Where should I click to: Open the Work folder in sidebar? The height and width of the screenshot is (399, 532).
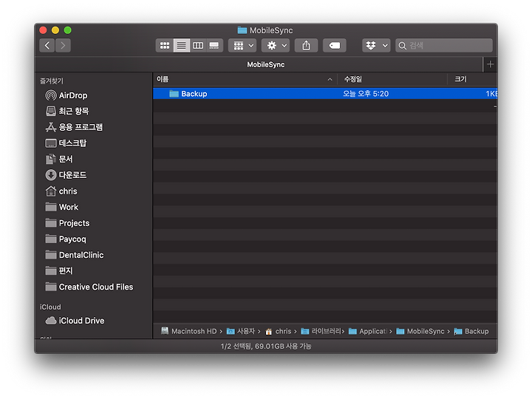click(x=62, y=207)
